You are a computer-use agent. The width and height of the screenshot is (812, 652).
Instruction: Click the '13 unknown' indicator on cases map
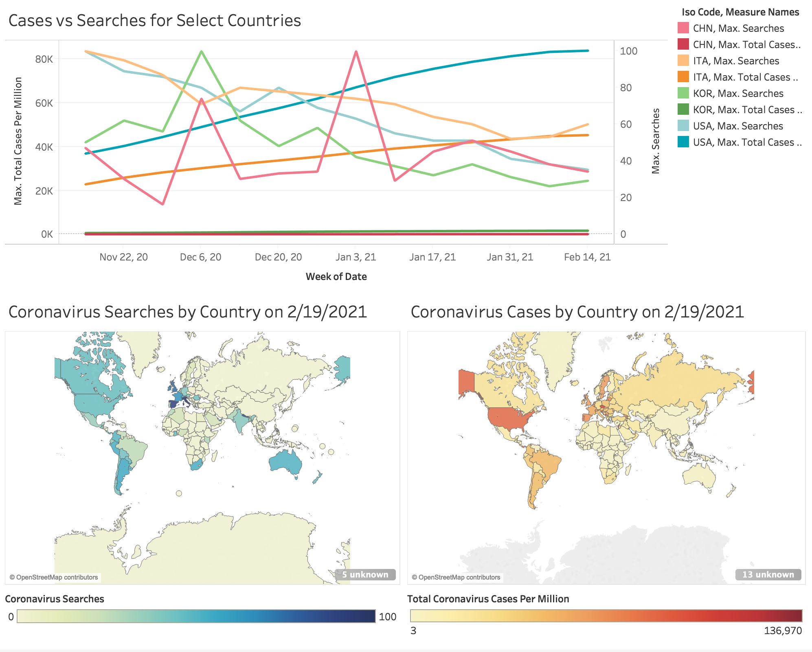point(768,575)
